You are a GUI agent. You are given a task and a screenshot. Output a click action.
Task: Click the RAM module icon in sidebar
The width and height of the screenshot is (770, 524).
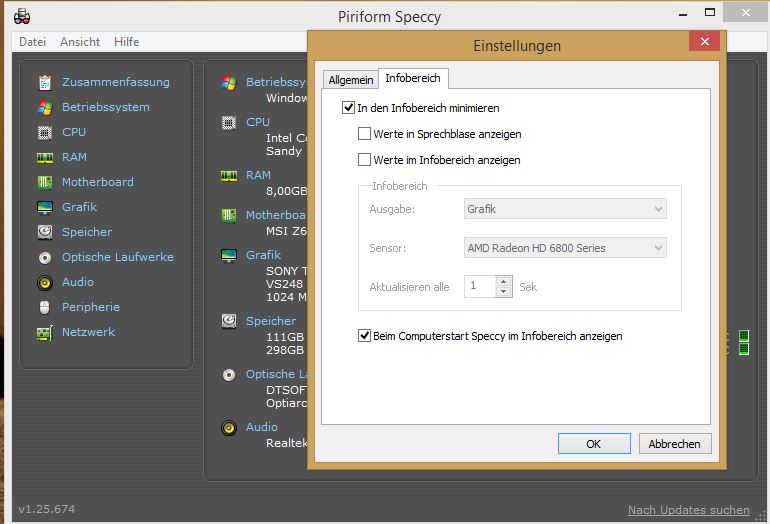pos(45,158)
